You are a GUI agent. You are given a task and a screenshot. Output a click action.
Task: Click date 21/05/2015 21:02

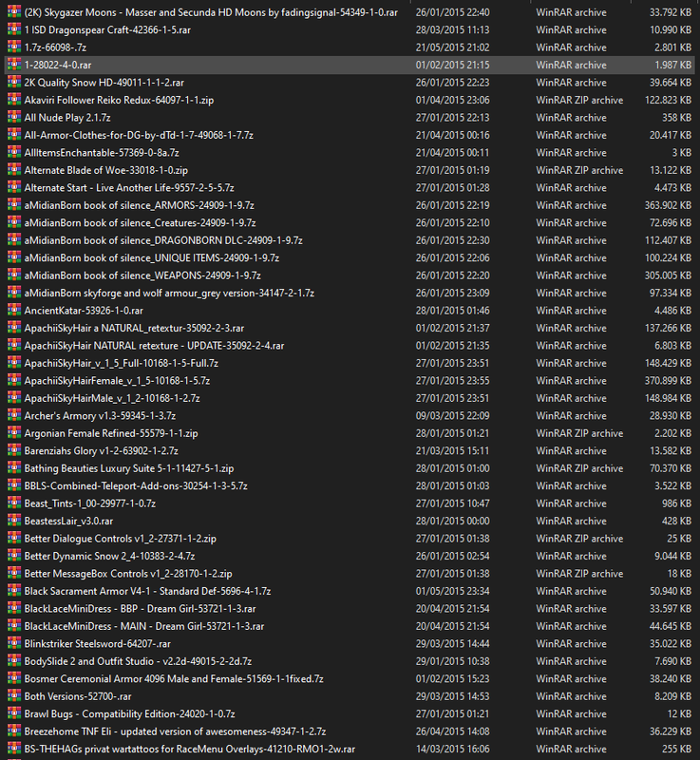452,47
